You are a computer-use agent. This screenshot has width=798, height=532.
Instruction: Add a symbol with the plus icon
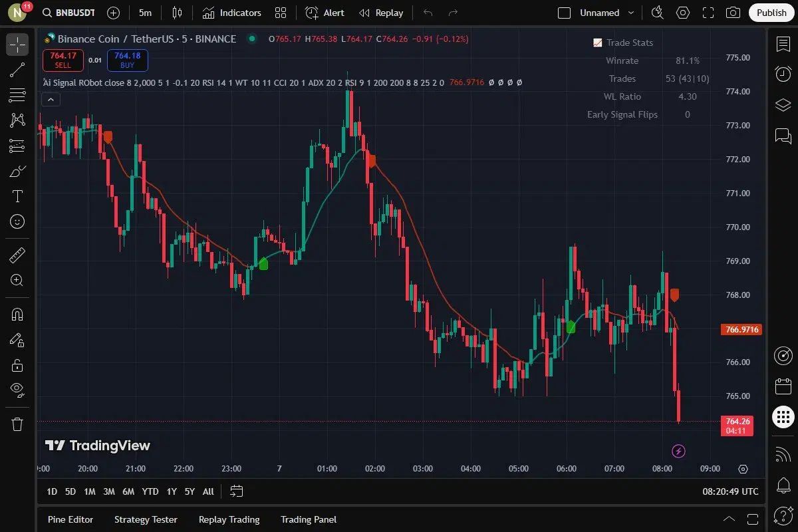114,13
